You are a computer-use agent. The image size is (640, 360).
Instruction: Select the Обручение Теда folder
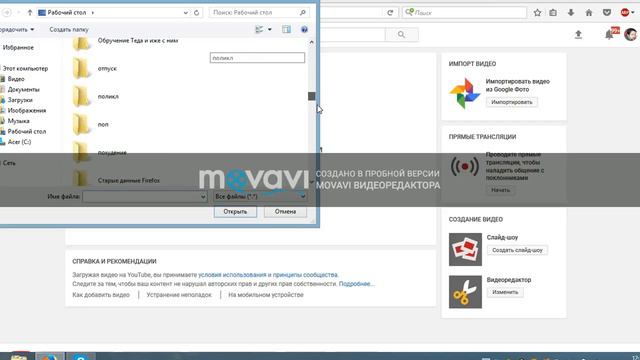click(x=138, y=41)
